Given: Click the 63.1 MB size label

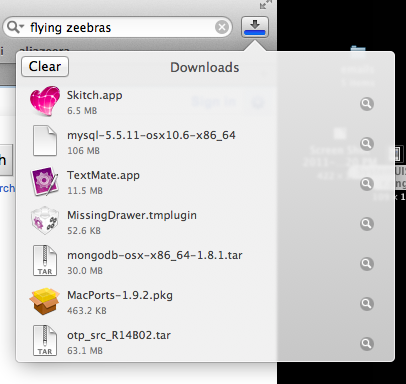Looking at the screenshot, I should pyautogui.click(x=85, y=351).
